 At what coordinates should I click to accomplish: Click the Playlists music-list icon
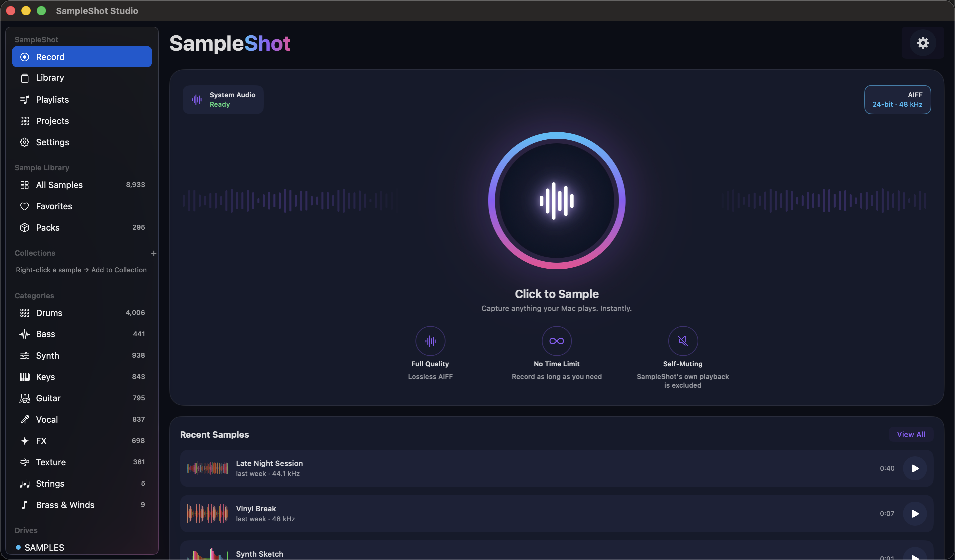pos(25,100)
